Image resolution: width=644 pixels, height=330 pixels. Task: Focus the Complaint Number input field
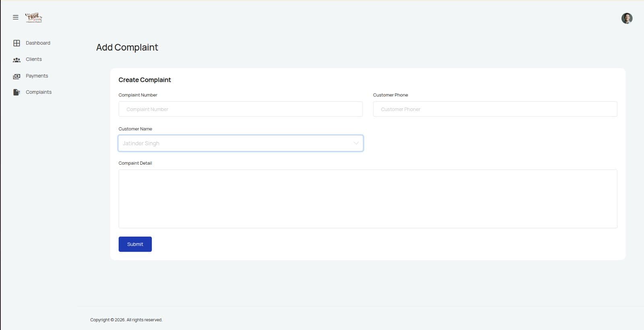(241, 109)
